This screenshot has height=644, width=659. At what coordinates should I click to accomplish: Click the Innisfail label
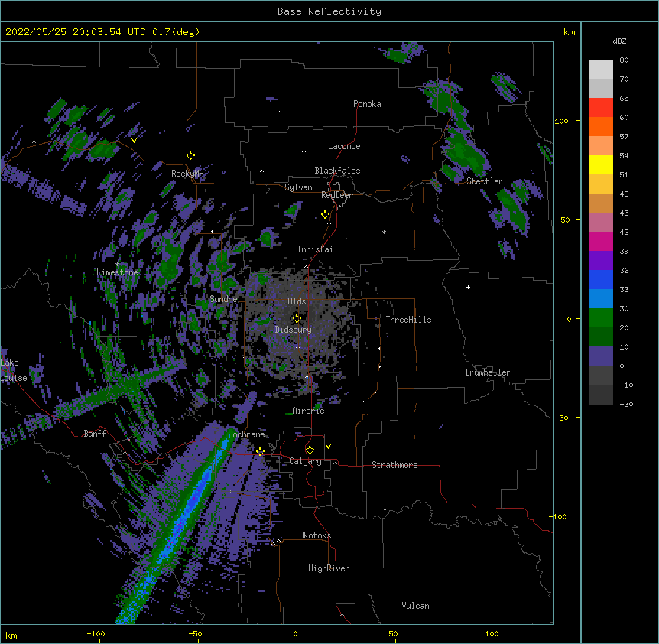[317, 249]
